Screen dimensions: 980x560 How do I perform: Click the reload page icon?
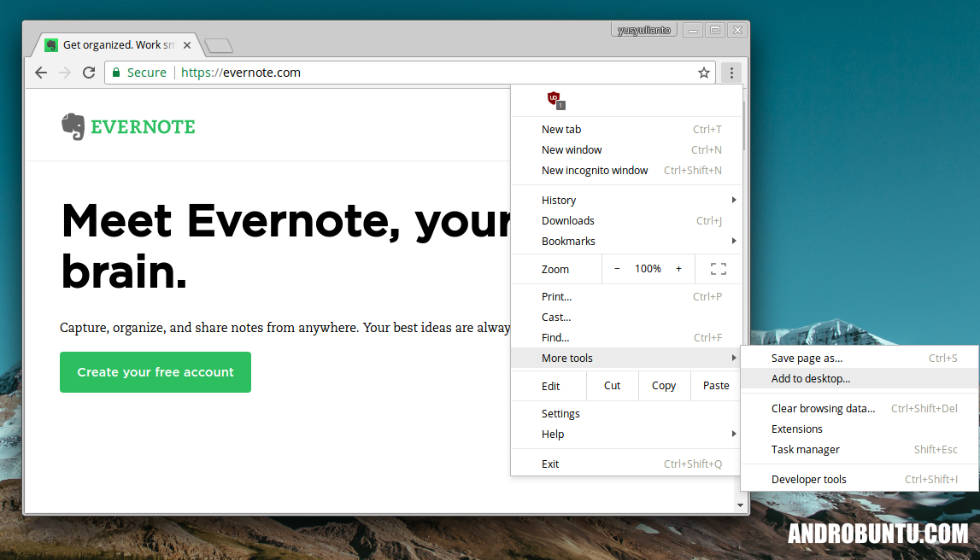(x=88, y=73)
